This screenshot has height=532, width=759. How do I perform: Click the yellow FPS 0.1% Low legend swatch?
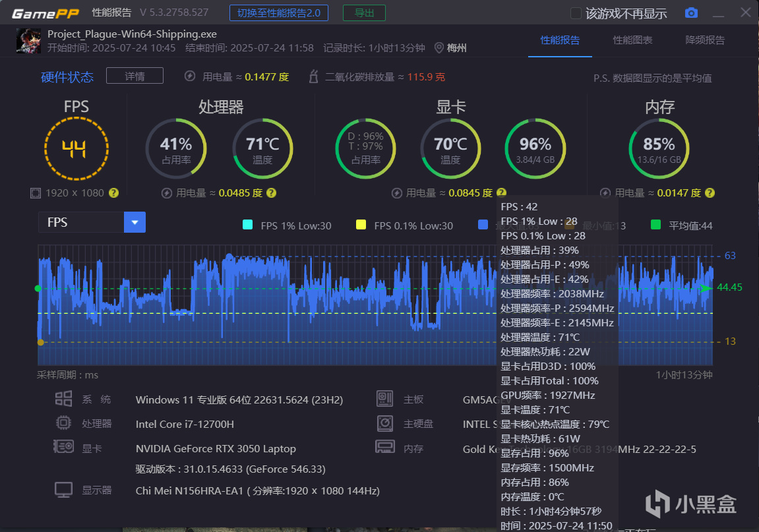(361, 225)
